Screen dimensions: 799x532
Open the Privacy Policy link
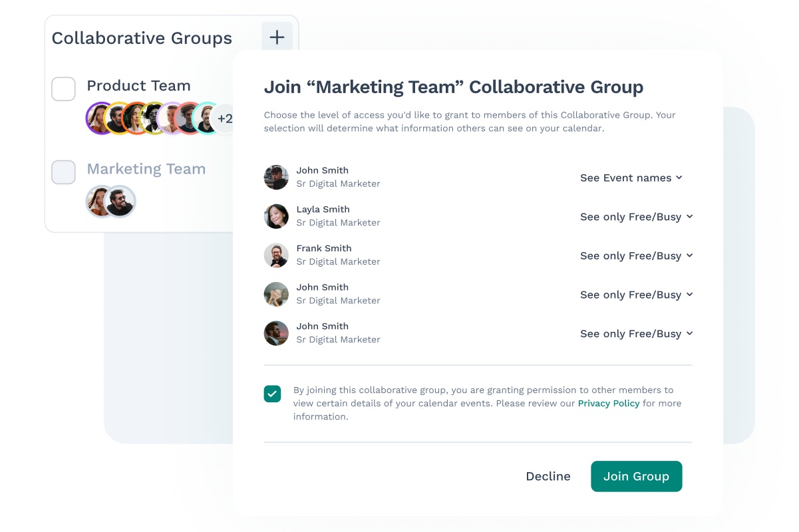tap(609, 404)
